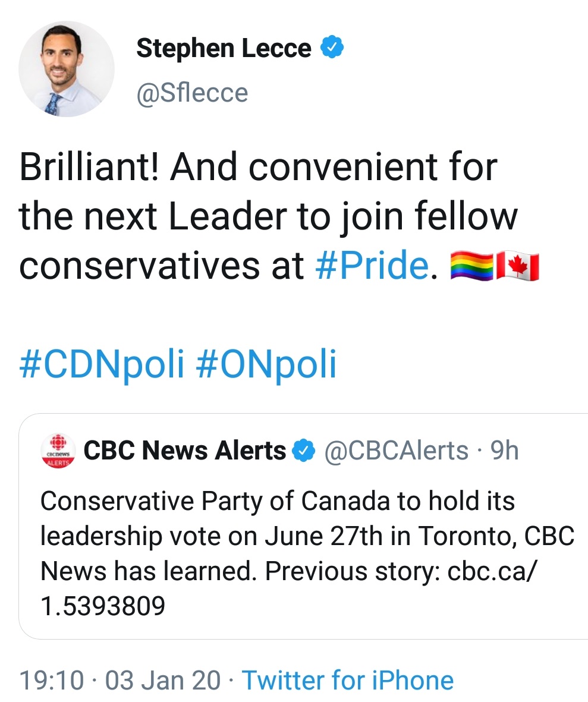588x702 pixels.
Task: Click the CBC News Alerts logo avatar
Action: click(x=58, y=451)
